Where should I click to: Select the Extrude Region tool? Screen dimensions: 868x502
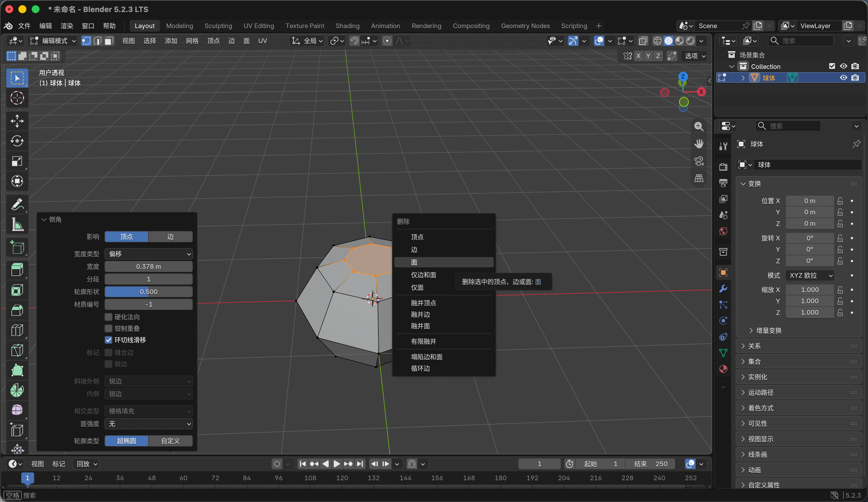coord(17,270)
